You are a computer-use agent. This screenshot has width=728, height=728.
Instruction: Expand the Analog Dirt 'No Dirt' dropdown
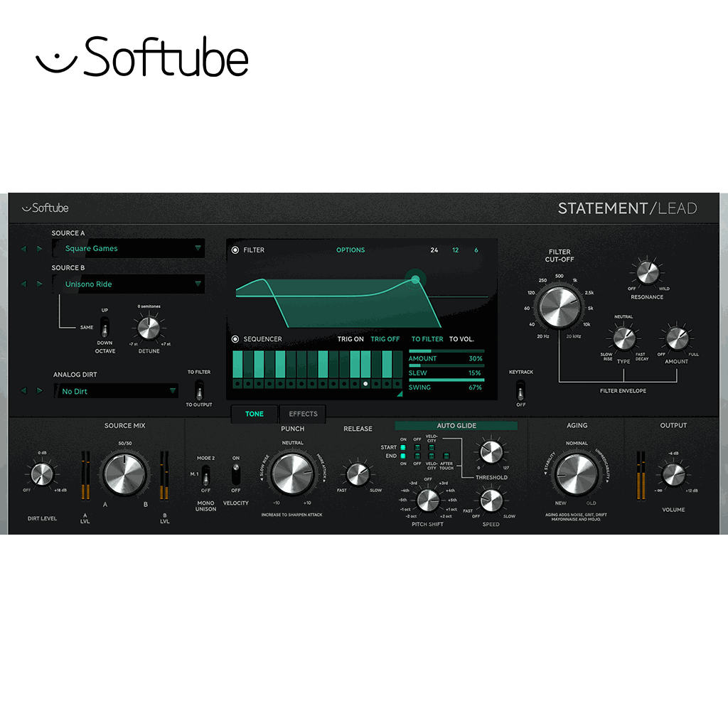click(x=116, y=391)
